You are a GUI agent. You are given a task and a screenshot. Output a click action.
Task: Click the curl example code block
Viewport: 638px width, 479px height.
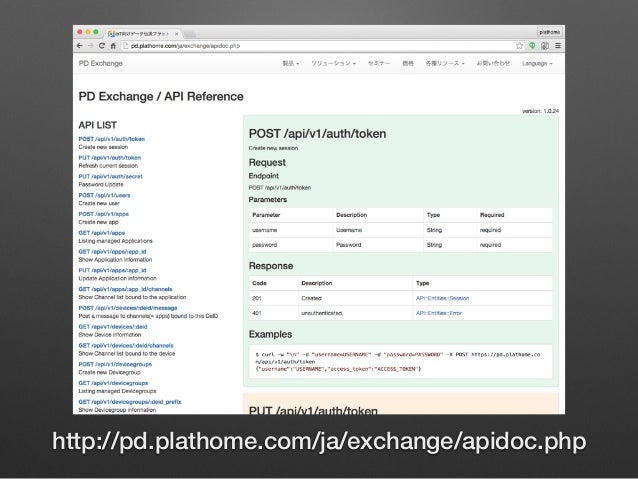[400, 362]
